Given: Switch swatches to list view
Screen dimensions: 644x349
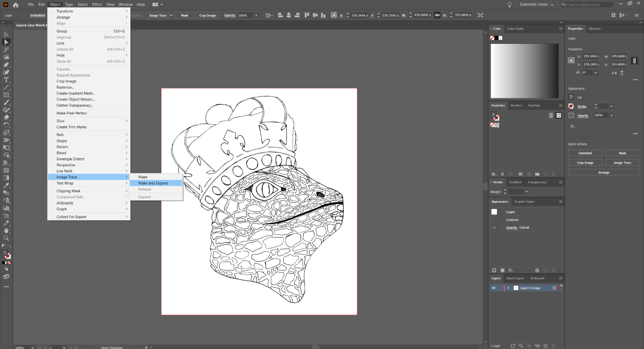Looking at the screenshot, I should (551, 115).
